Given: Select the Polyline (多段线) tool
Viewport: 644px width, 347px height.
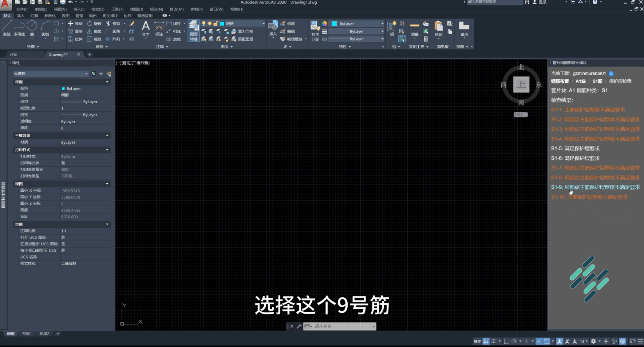Looking at the screenshot, I should (19, 28).
